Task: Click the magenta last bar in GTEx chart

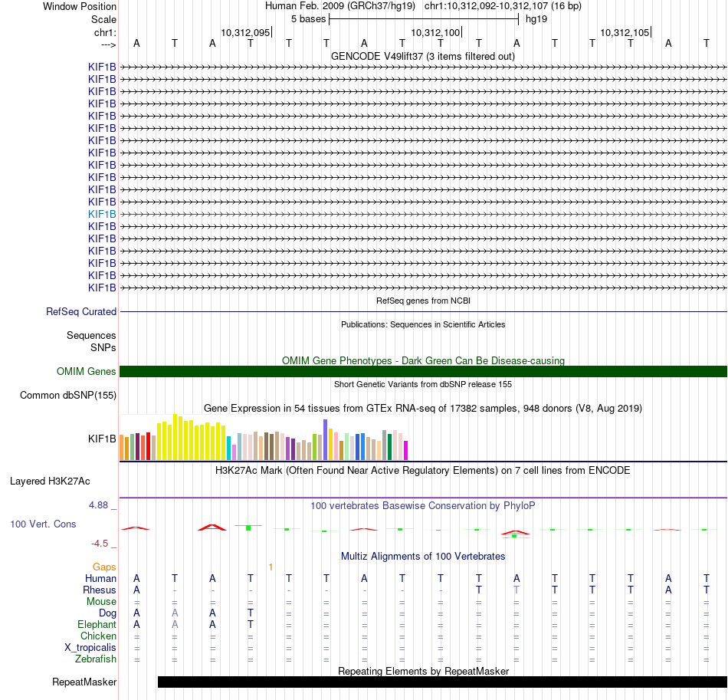Action: (x=405, y=450)
